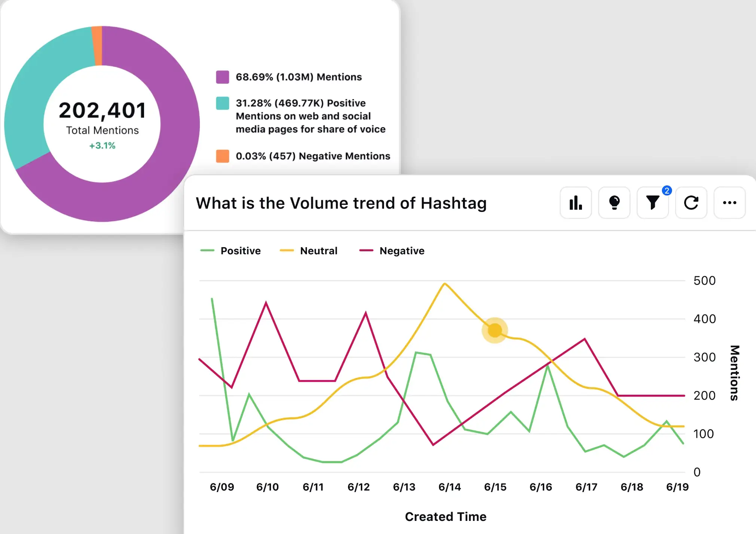Toggle the Positive series legend
This screenshot has height=534, width=756.
(240, 251)
